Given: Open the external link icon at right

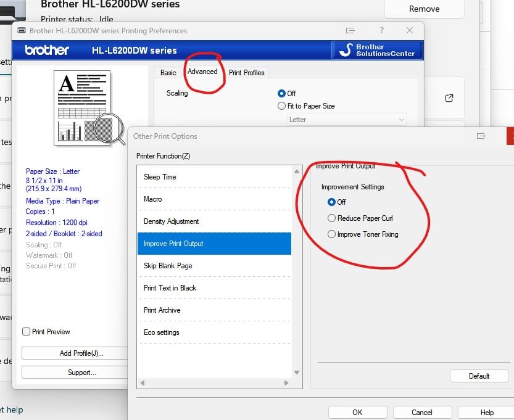Looking at the screenshot, I should [x=449, y=98].
